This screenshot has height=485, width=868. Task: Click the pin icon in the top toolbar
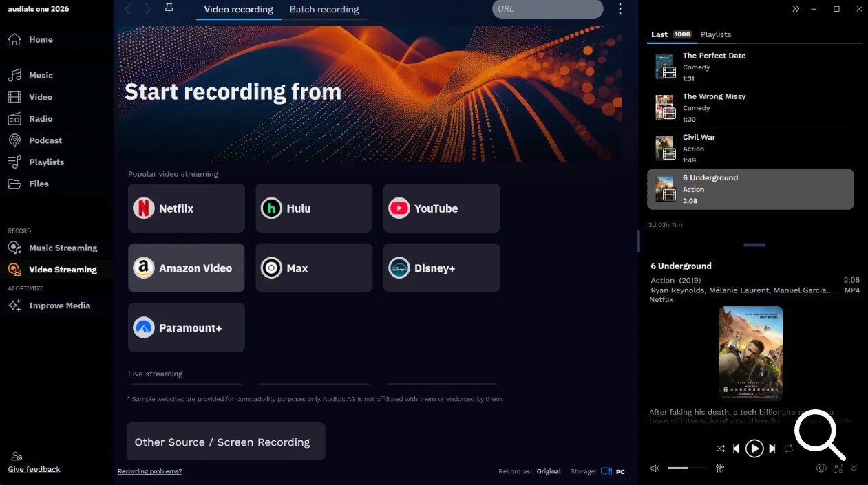point(169,9)
